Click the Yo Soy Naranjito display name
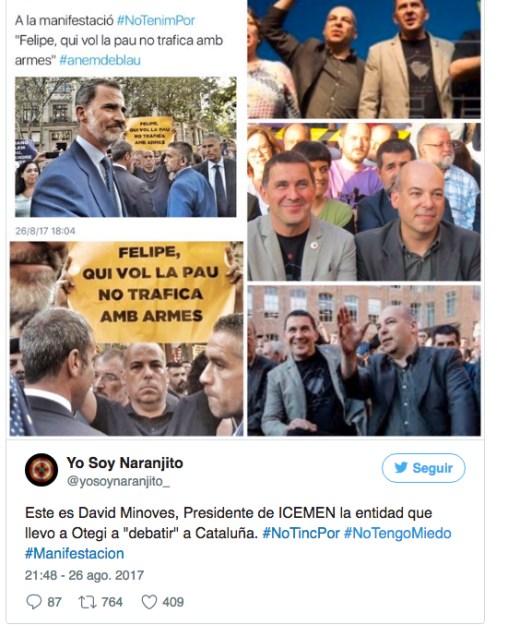 [125, 463]
